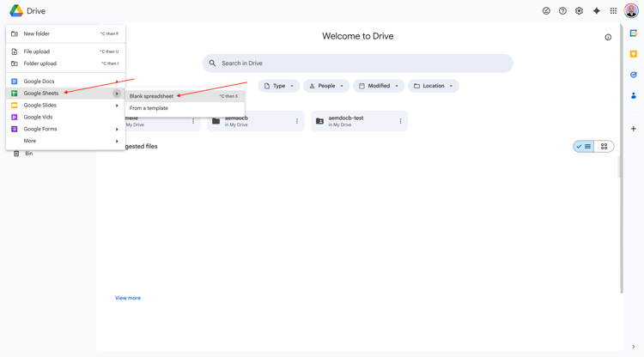Select New folder menu item
Image resolution: width=644 pixels, height=357 pixels.
(65, 33)
